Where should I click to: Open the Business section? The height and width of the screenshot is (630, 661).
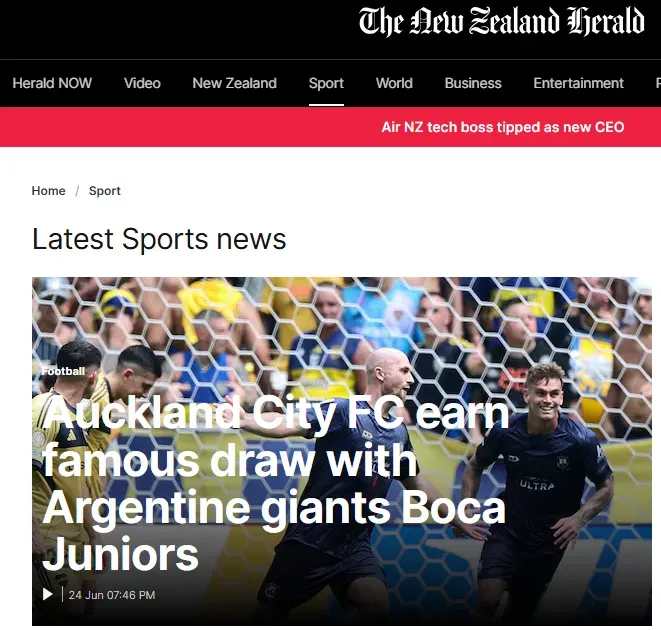pyautogui.click(x=473, y=83)
